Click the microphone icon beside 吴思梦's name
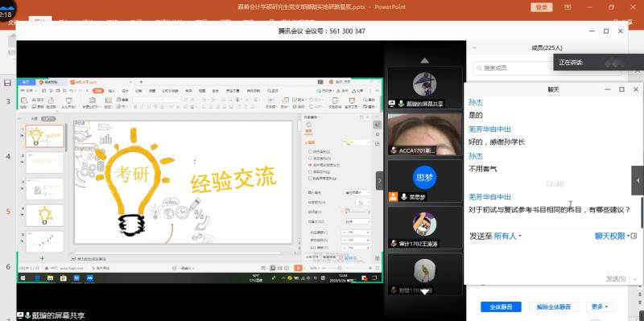The width and height of the screenshot is (644, 321). 404,197
